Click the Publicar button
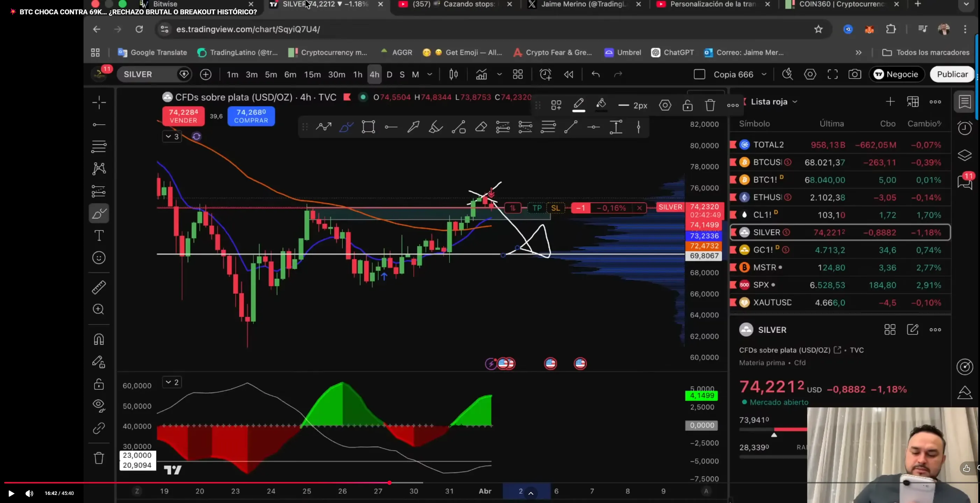The height and width of the screenshot is (503, 980). click(x=952, y=74)
